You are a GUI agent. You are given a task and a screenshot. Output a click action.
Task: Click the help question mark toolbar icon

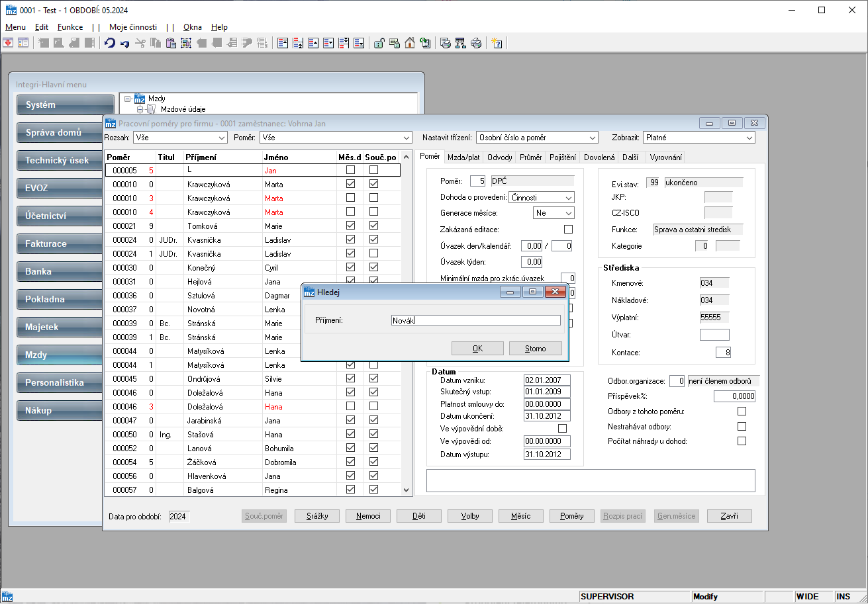point(497,43)
